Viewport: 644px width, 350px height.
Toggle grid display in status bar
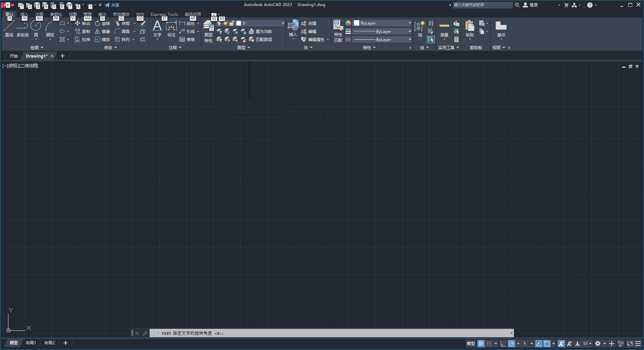coord(481,344)
